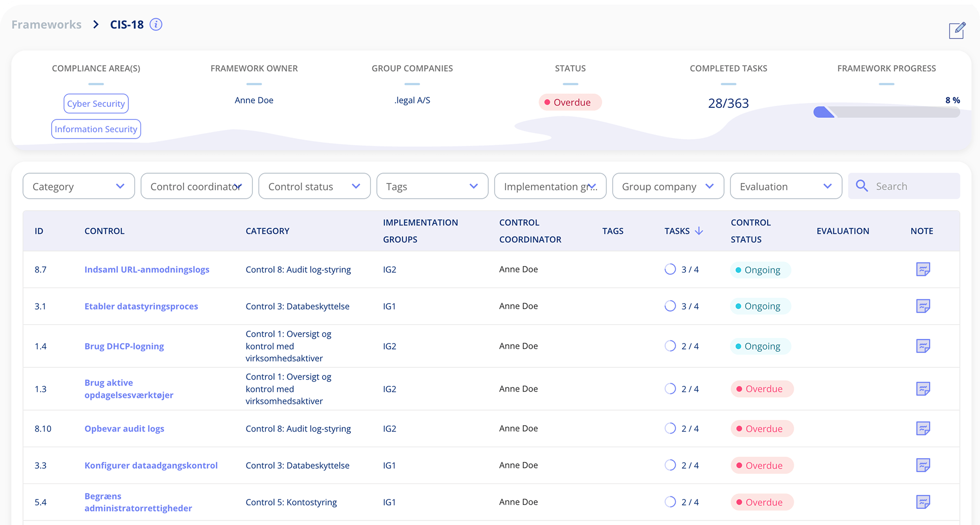Click the framework progress bar showing 8%
Screen dimensions: 980x525
tap(886, 112)
